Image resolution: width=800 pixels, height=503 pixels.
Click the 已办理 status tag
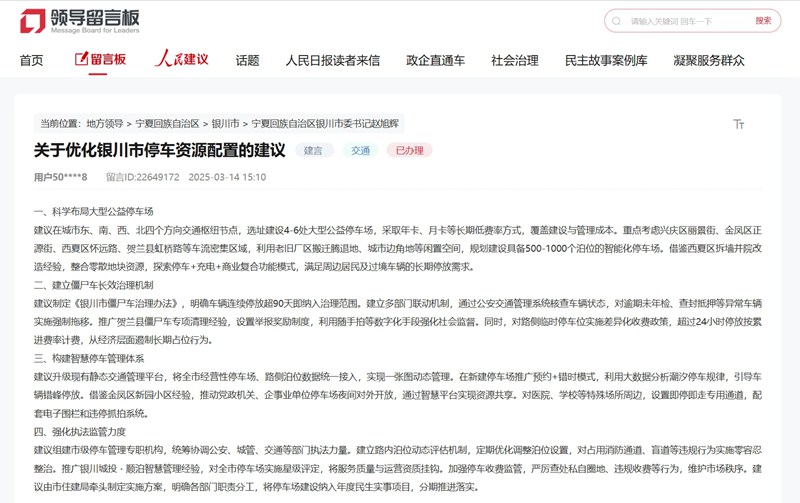pos(410,150)
